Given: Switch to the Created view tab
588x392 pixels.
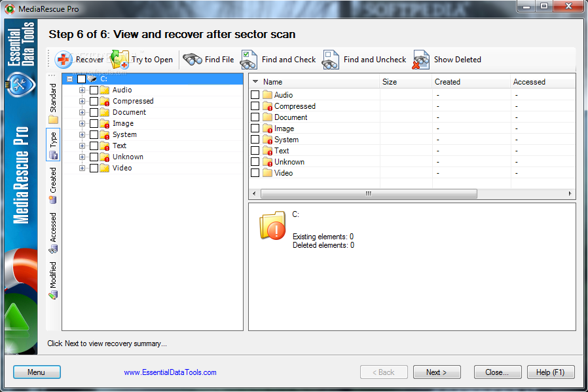Looking at the screenshot, I should click(x=53, y=185).
